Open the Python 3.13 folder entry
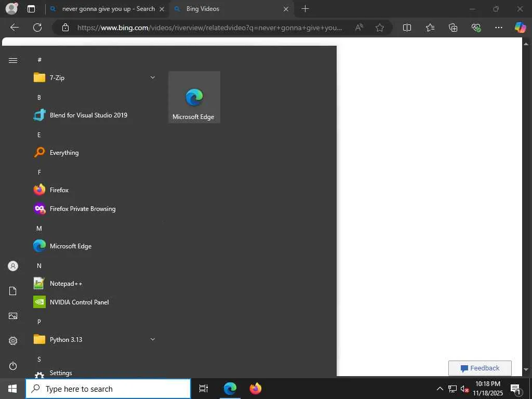The width and height of the screenshot is (532, 399). click(x=95, y=340)
